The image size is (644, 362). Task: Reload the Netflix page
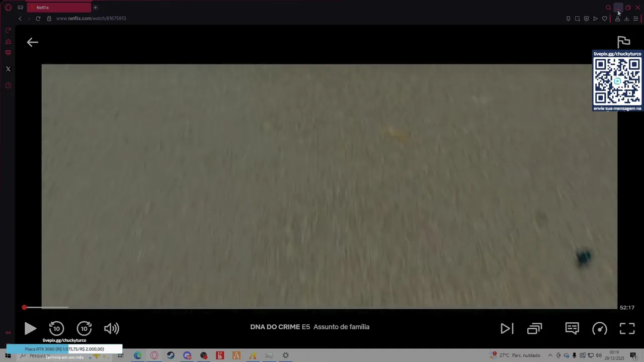coord(38,19)
